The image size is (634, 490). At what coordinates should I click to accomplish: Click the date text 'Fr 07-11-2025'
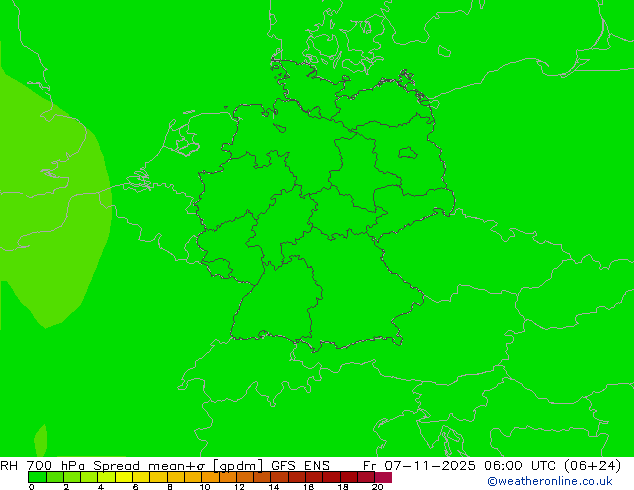419,465
